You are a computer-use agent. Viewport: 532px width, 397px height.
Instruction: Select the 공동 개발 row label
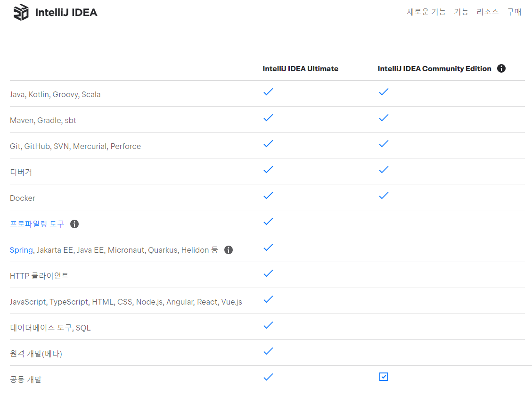(25, 380)
